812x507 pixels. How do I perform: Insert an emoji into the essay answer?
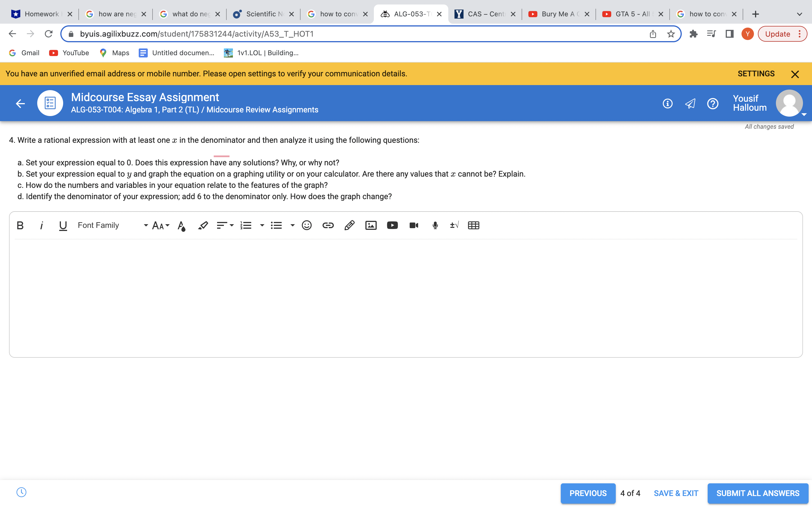point(306,225)
